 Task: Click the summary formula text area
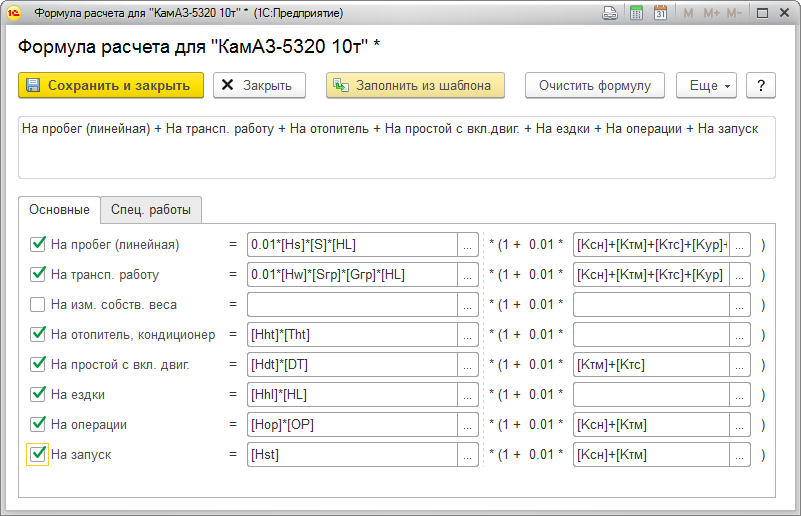tap(397, 148)
